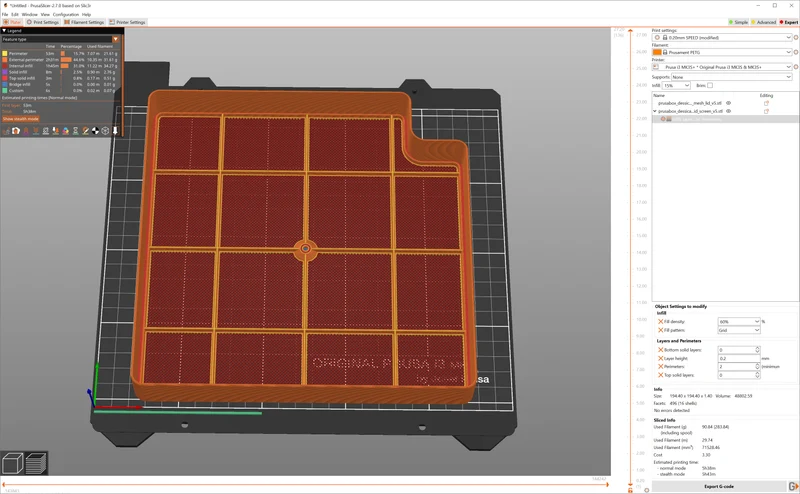Switch to sliced layers preview icon

point(36,463)
